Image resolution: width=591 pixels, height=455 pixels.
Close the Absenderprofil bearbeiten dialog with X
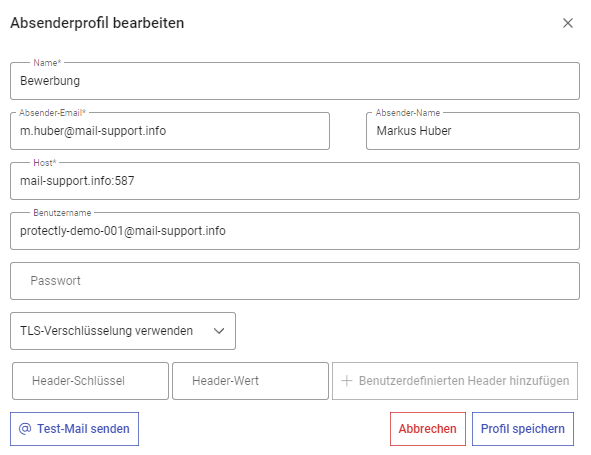click(568, 23)
